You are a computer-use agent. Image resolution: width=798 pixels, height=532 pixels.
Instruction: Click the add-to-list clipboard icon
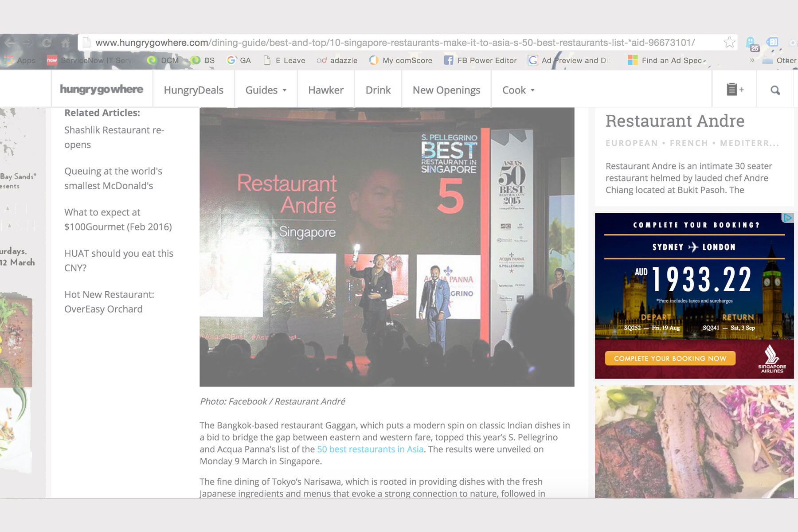(735, 90)
